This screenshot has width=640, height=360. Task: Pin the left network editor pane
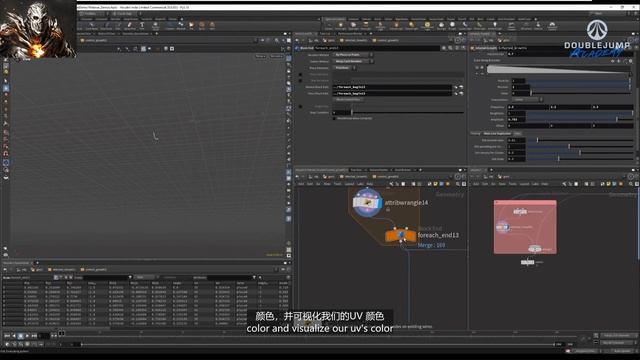458,177
